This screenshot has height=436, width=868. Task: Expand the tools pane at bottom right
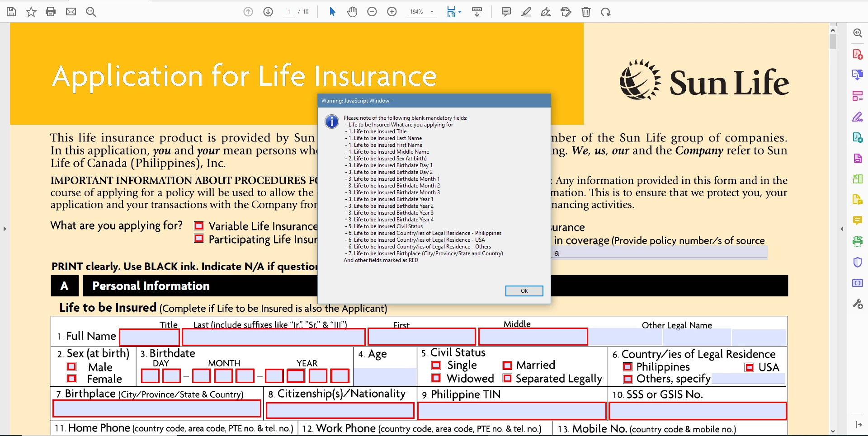coord(858,425)
